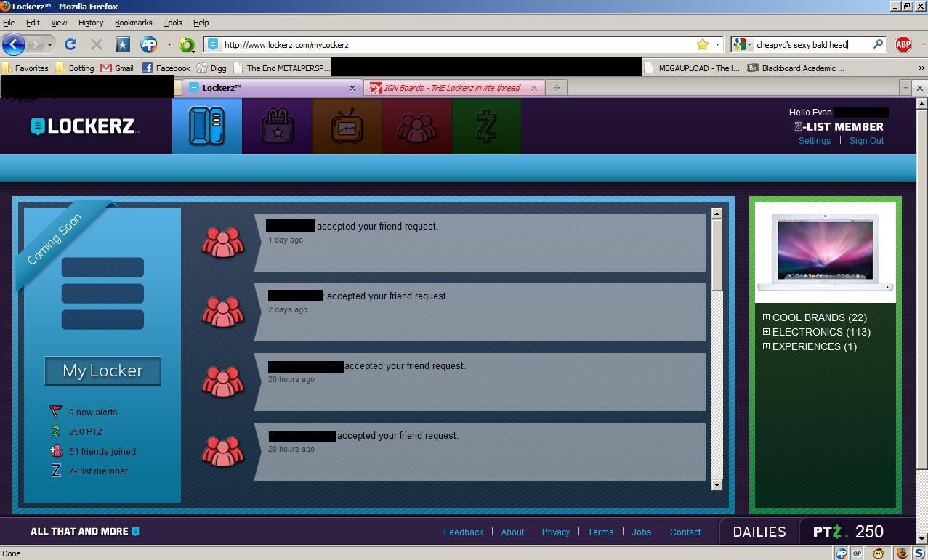Screen dimensions: 928x560
Task: Open the Bookmarks menu
Action: pos(133,23)
